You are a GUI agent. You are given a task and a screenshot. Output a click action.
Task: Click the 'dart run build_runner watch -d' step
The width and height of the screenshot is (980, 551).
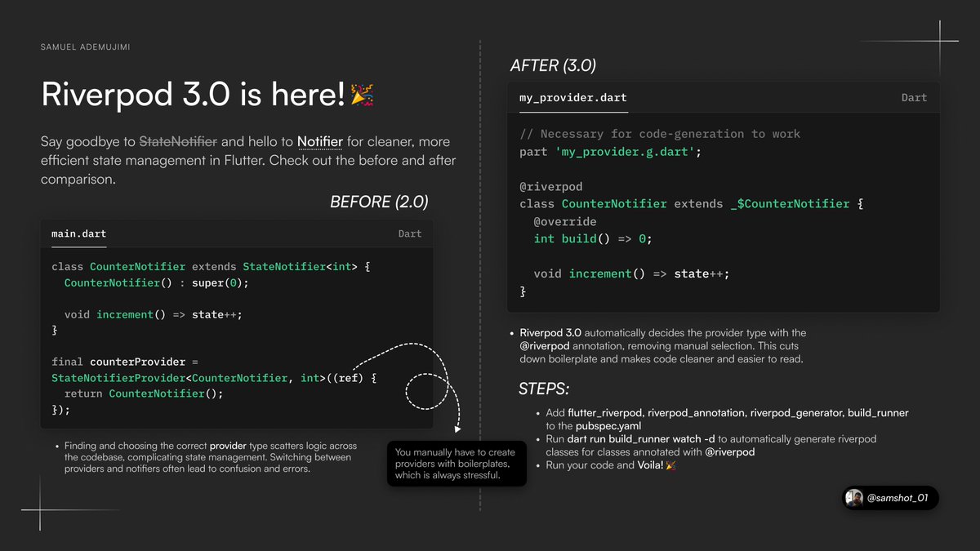pyautogui.click(x=705, y=445)
